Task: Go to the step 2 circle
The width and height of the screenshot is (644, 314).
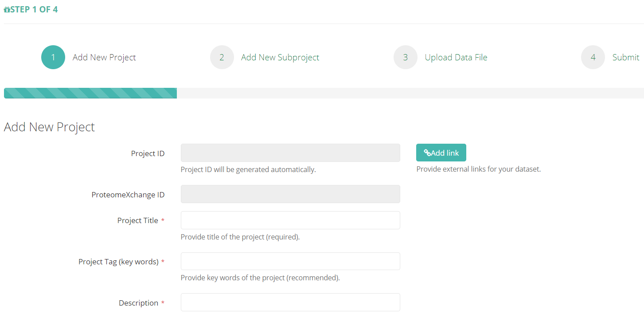Action: (222, 57)
